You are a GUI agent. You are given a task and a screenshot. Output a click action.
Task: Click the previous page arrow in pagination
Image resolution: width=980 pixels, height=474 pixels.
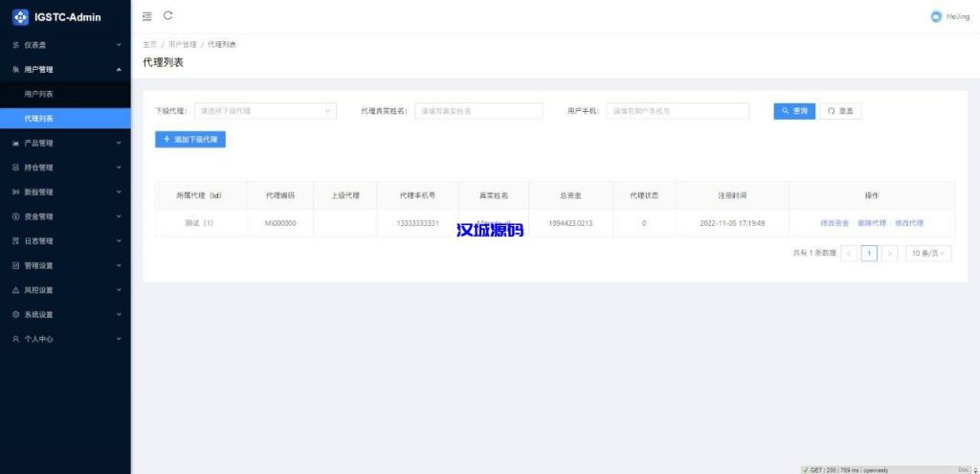849,253
